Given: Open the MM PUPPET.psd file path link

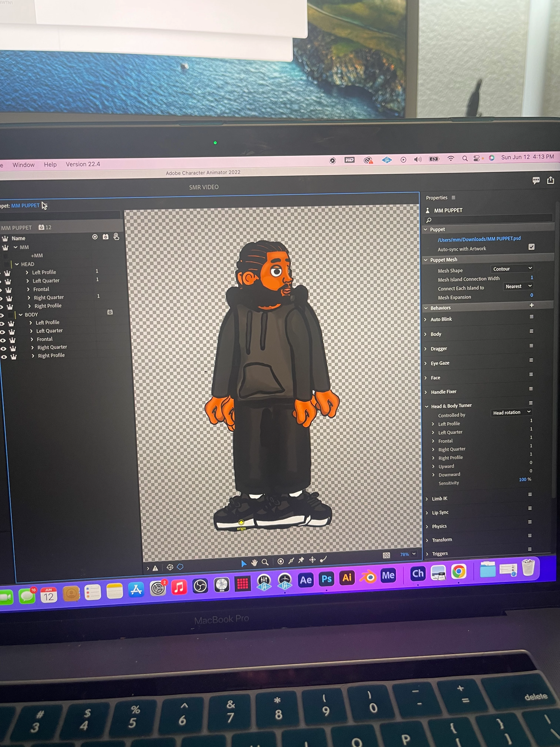Looking at the screenshot, I should [x=479, y=239].
